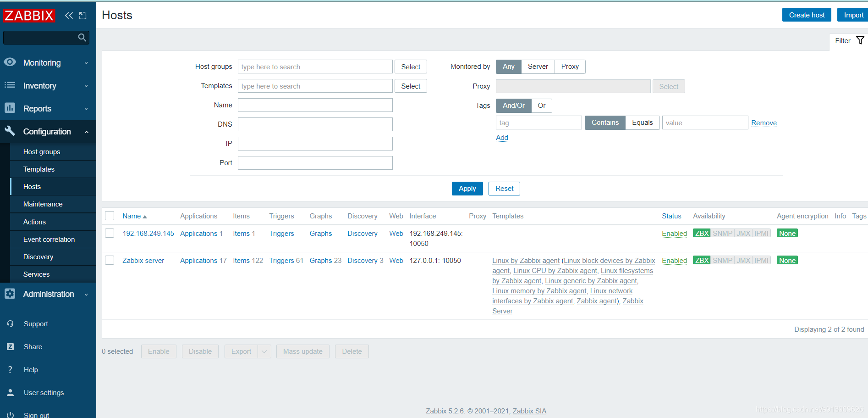Click None encryption badge for Zabbix server
This screenshot has width=868, height=418.
click(787, 261)
